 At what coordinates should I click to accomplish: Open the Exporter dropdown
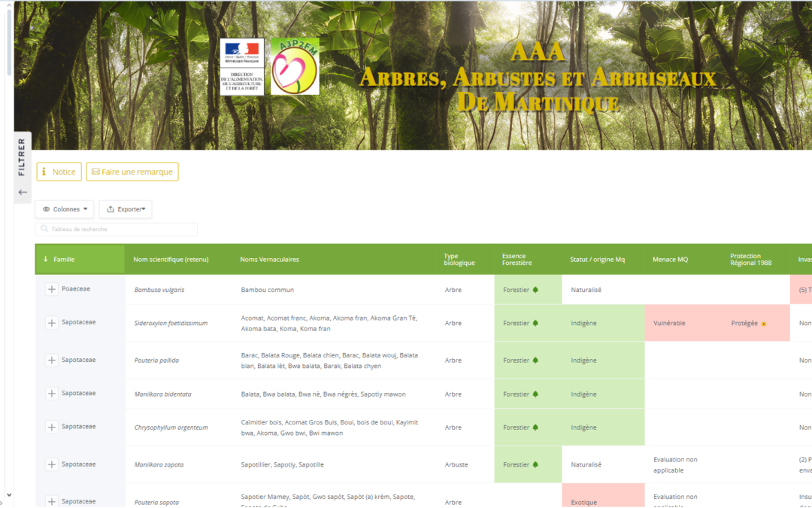pos(126,209)
